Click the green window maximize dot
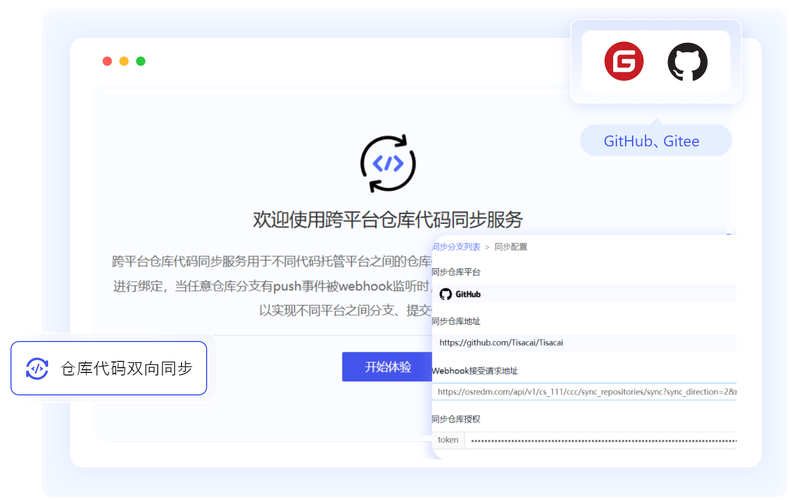790x500 pixels. pos(141,61)
